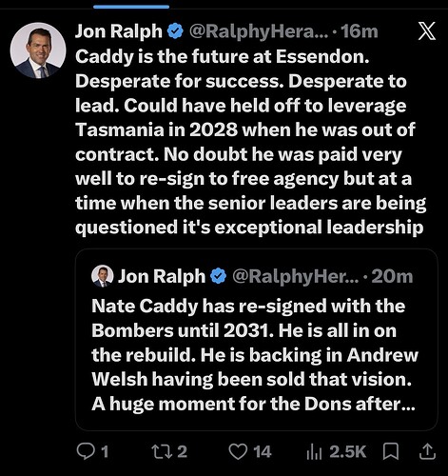
Task: Click the main tweet text about Caddy's future
Action: pyautogui.click(x=250, y=142)
